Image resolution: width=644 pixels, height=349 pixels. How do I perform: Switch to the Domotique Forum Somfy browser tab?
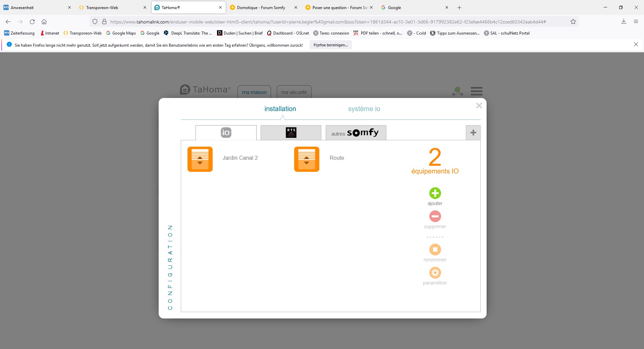coord(261,7)
